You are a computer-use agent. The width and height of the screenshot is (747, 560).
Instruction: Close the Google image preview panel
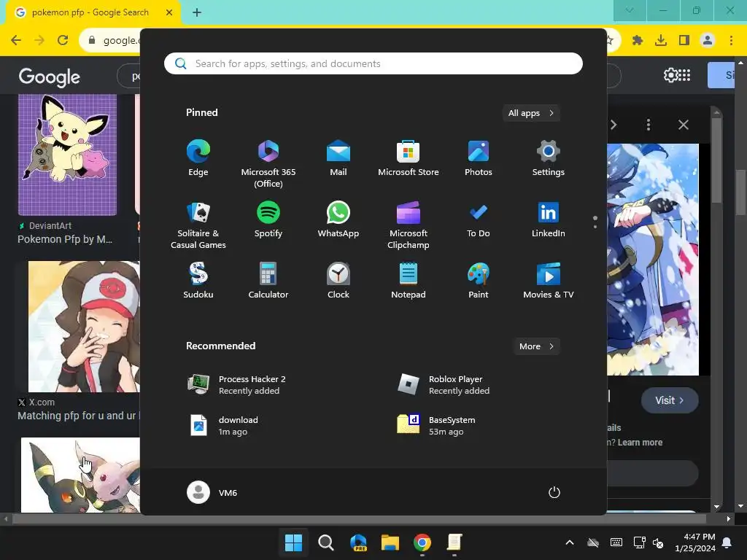(683, 125)
